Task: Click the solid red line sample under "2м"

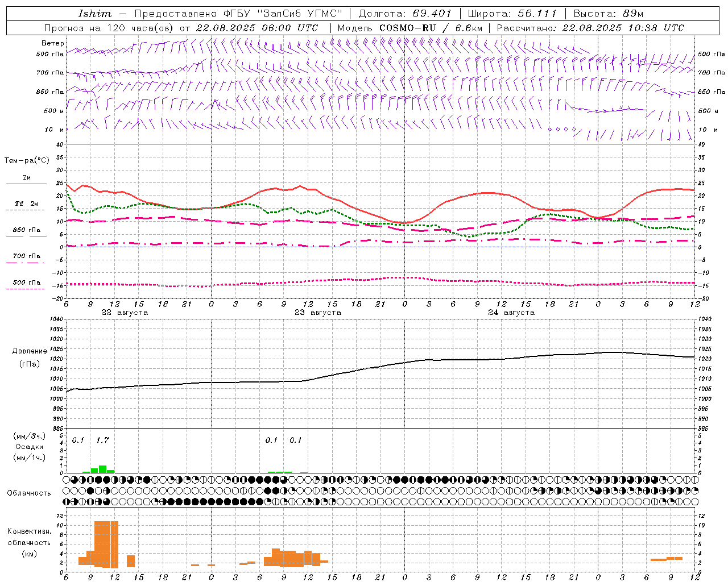Action: [x=26, y=184]
